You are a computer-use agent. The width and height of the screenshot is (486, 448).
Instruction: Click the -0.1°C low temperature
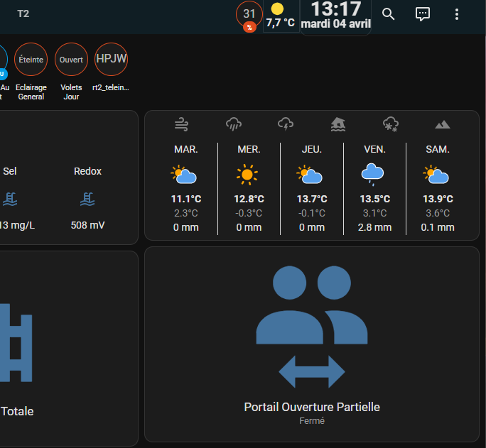tap(312, 213)
